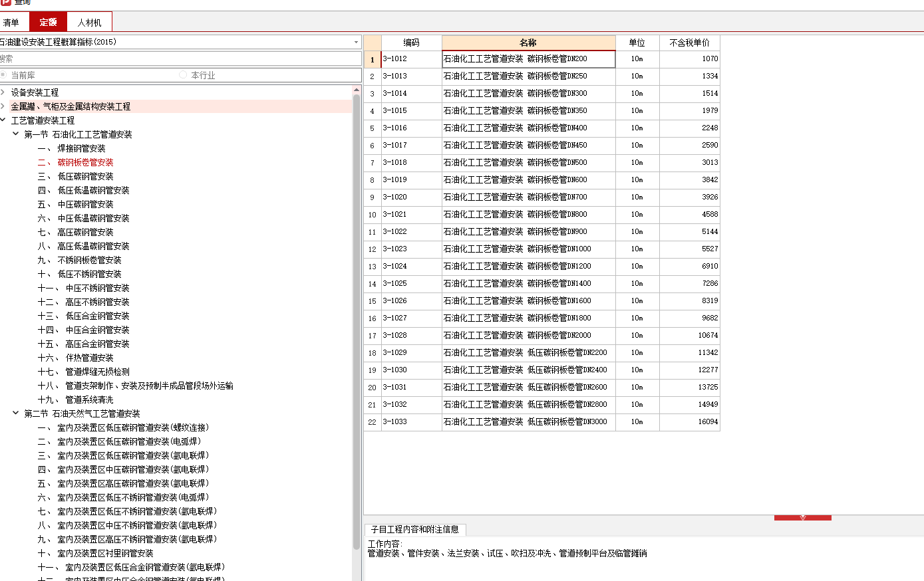Select 室内及装置区低压不锈钢管道安装(电弧焊) item

[x=123, y=497]
